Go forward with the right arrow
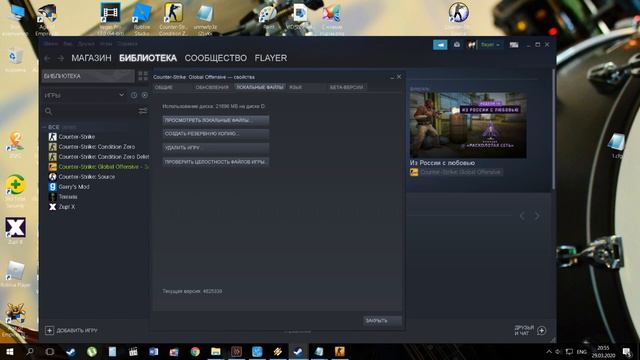Image resolution: width=640 pixels, height=360 pixels. click(x=60, y=58)
